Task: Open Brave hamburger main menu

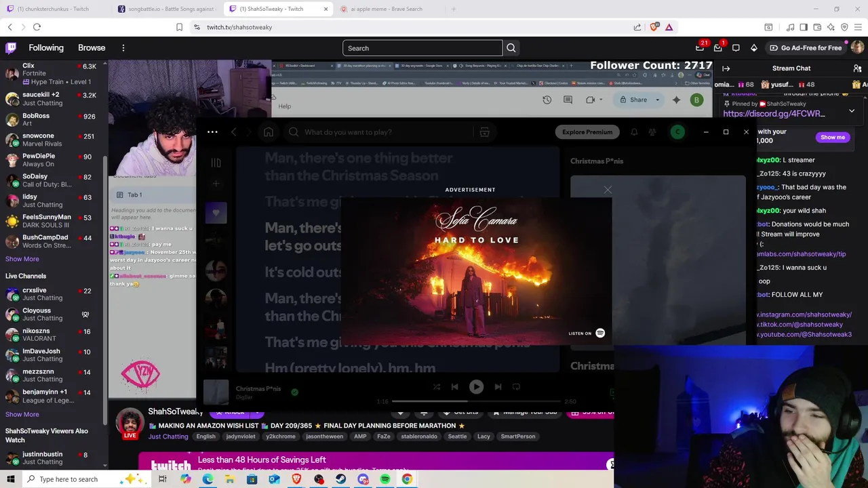Action: (x=858, y=27)
